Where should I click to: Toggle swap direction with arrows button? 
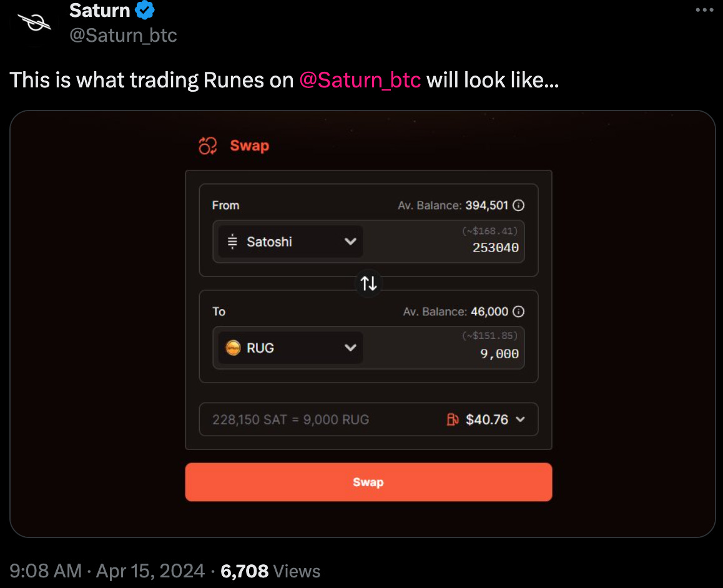click(x=368, y=283)
